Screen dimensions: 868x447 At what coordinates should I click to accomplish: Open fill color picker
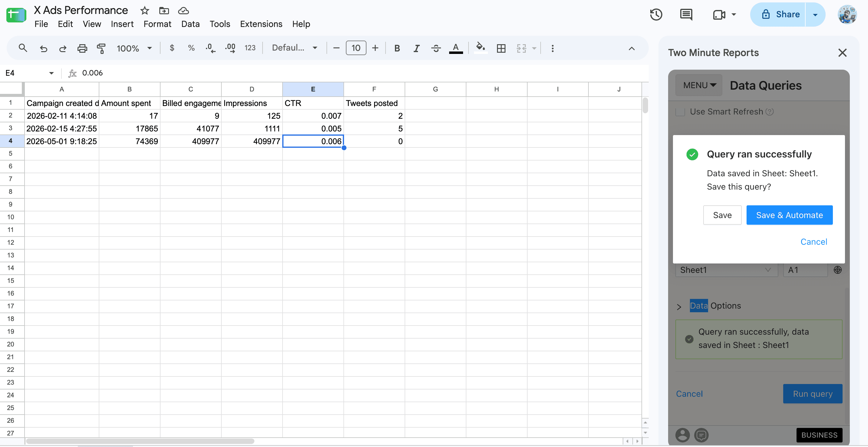(x=481, y=48)
